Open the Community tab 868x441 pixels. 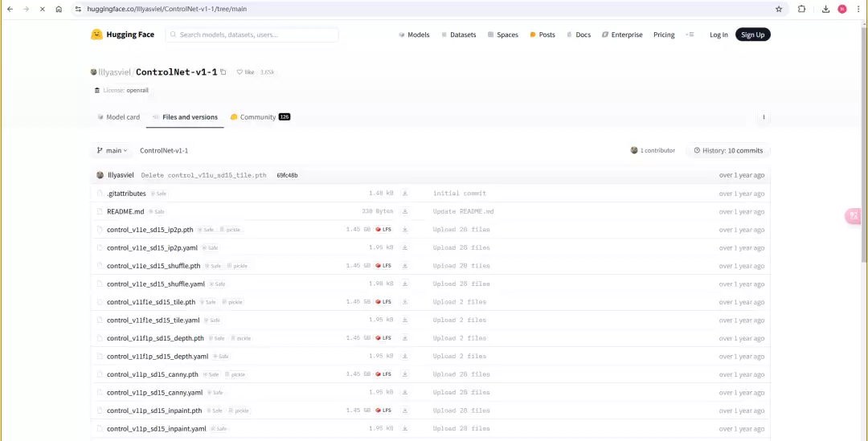(257, 117)
